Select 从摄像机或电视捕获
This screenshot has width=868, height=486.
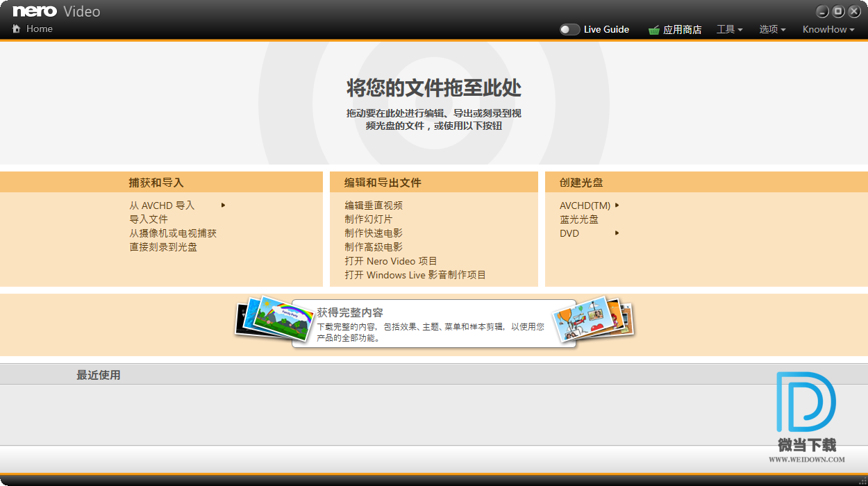[173, 233]
